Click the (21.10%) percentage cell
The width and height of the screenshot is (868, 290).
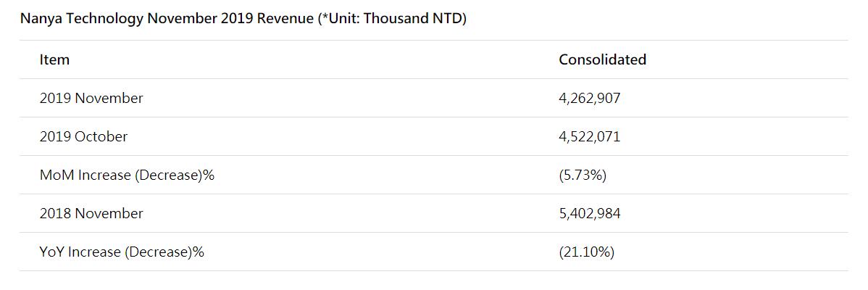point(587,252)
